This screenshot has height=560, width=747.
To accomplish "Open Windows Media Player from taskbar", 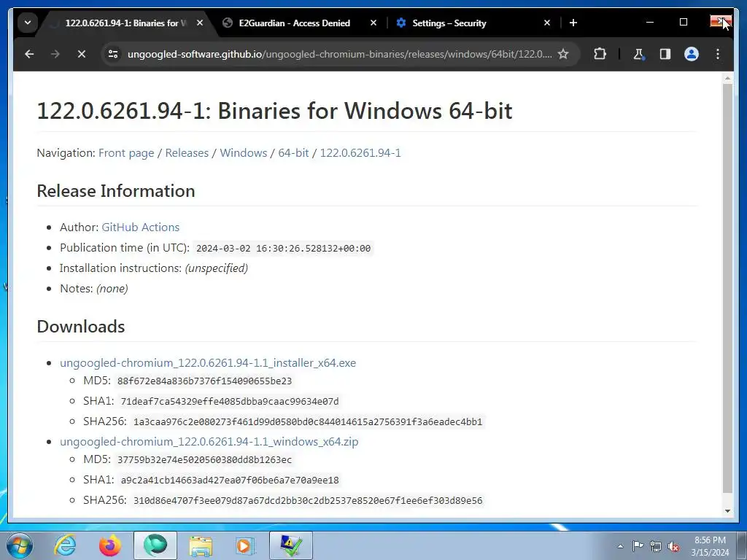I will (x=246, y=545).
